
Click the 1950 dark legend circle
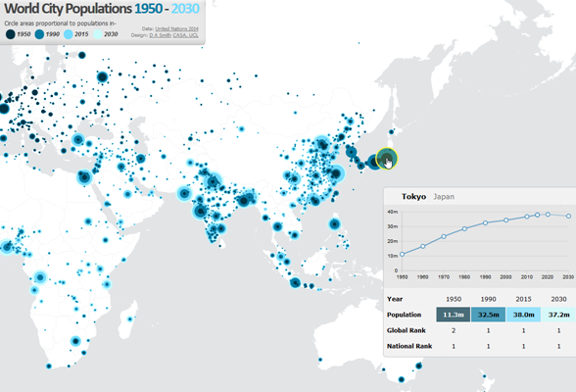(10, 34)
